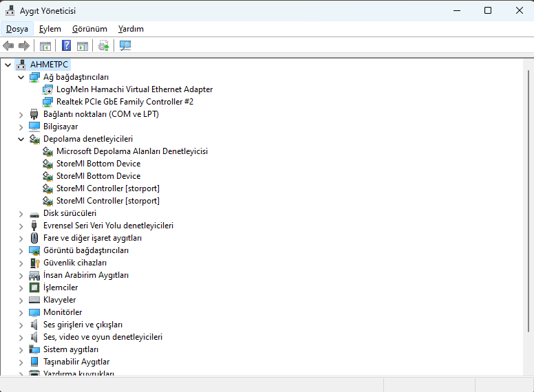Screen dimensions: 534x392
Task: Select the second StoreMI Controller [storport]
Action: (x=108, y=201)
